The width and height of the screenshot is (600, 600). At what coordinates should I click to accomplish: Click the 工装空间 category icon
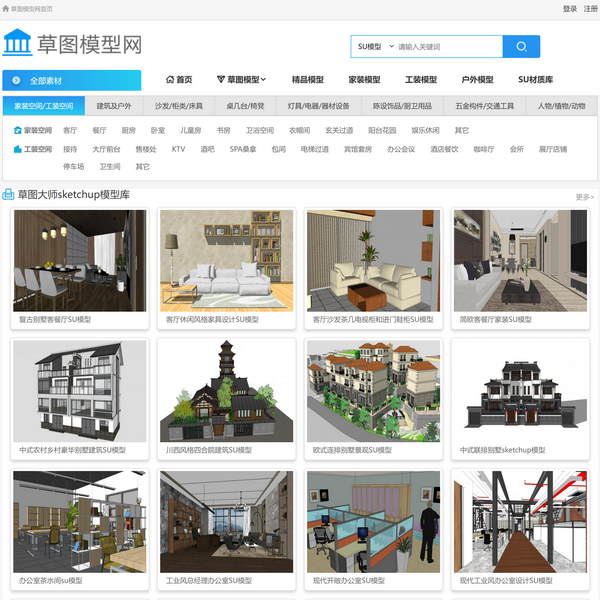coord(17,149)
